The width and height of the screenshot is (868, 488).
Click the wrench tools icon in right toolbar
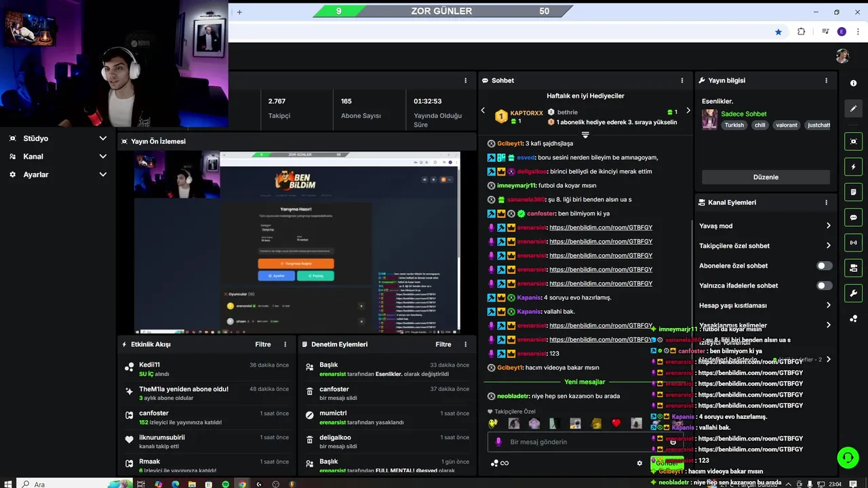coord(853,293)
